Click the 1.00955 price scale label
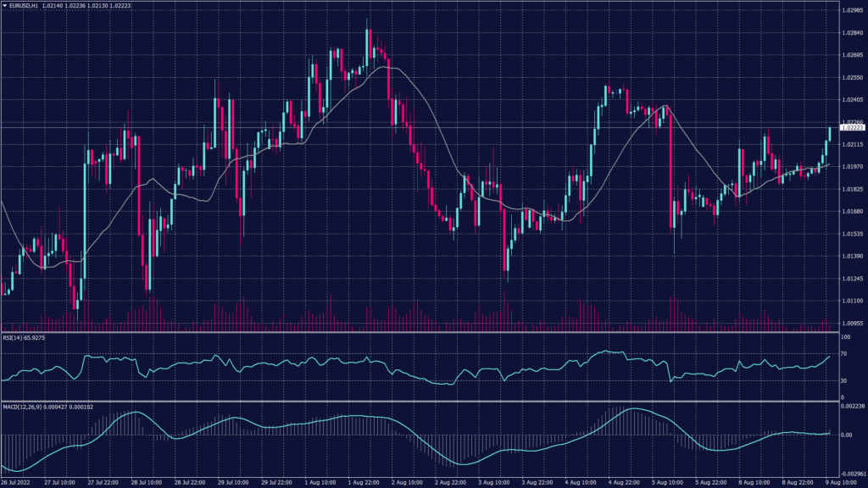 click(851, 324)
